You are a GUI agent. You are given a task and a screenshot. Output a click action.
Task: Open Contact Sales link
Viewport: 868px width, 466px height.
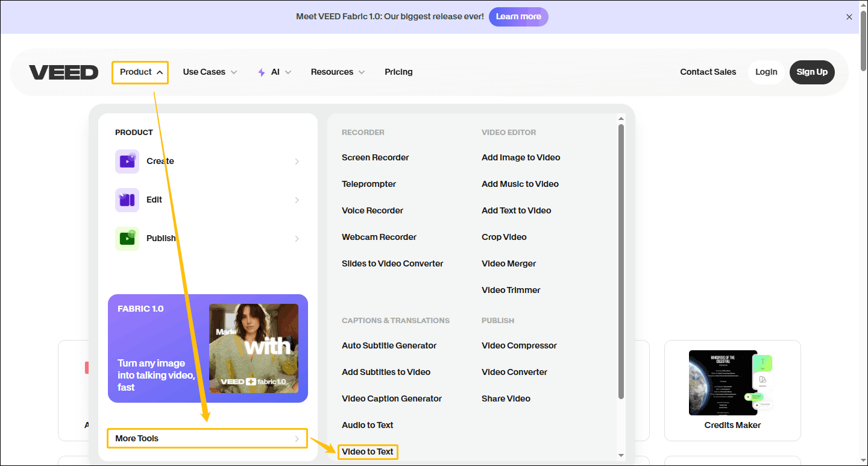click(x=708, y=72)
